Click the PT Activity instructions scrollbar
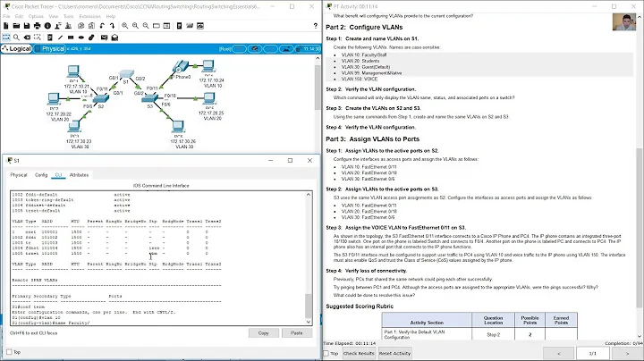The width and height of the screenshot is (644, 361). (639, 228)
